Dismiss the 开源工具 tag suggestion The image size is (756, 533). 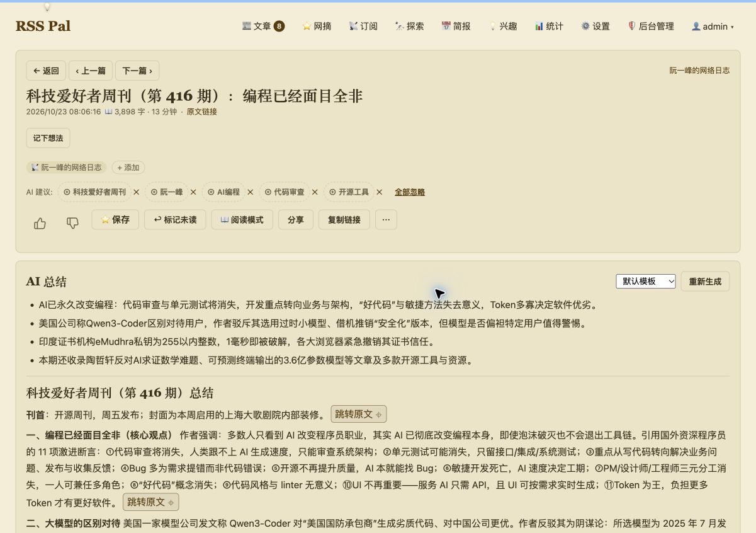(379, 192)
